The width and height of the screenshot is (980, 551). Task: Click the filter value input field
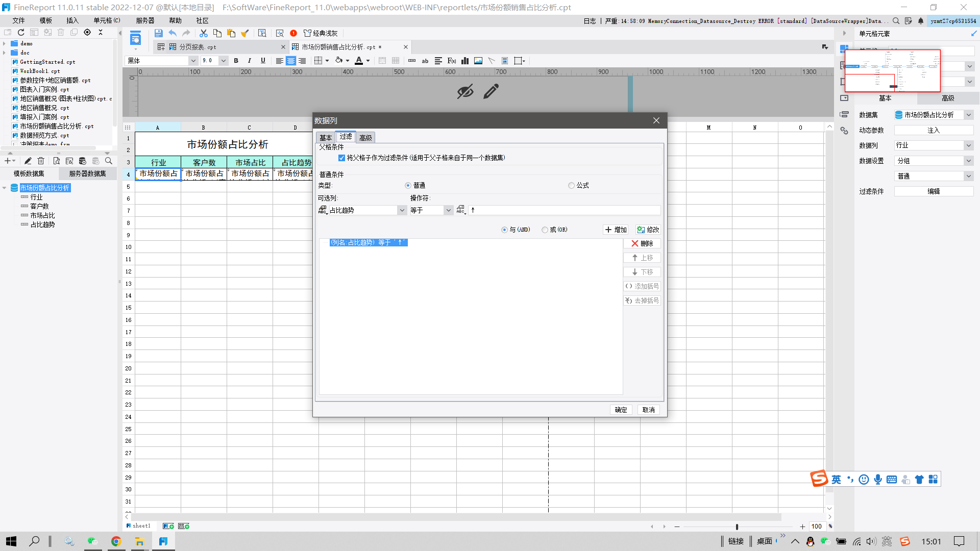(564, 210)
